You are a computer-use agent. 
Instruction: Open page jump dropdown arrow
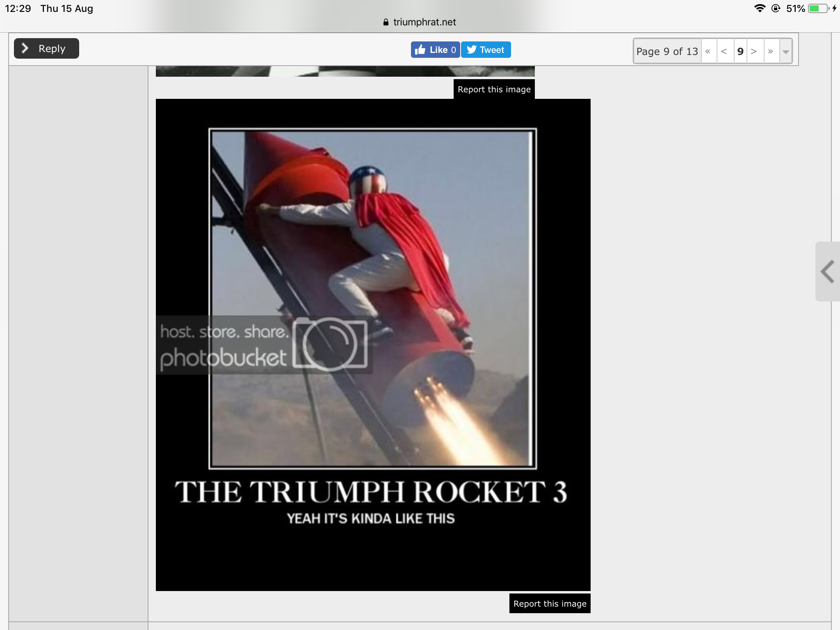(x=785, y=51)
